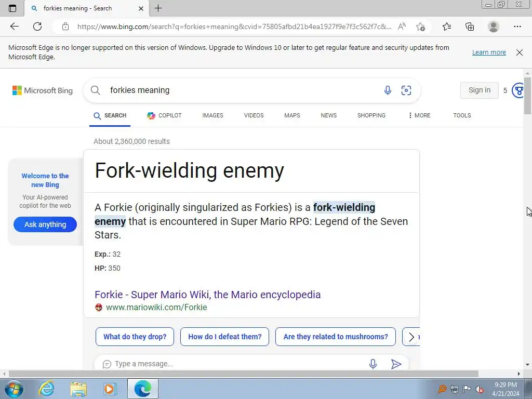Viewport: 532px width, 399px height.
Task: Add this page to favorites star icon
Action: pos(420,26)
